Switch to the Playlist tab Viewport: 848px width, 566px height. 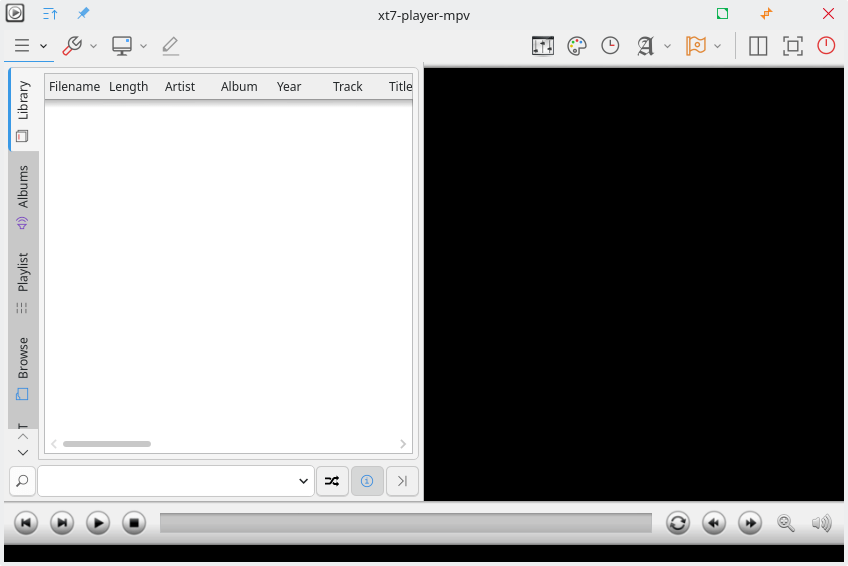[23, 283]
